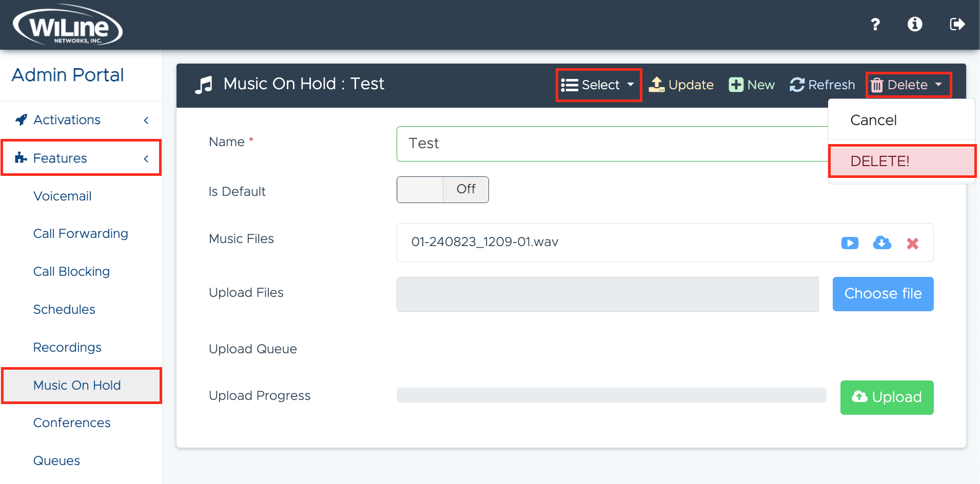Click the logout arrow icon

(x=957, y=24)
